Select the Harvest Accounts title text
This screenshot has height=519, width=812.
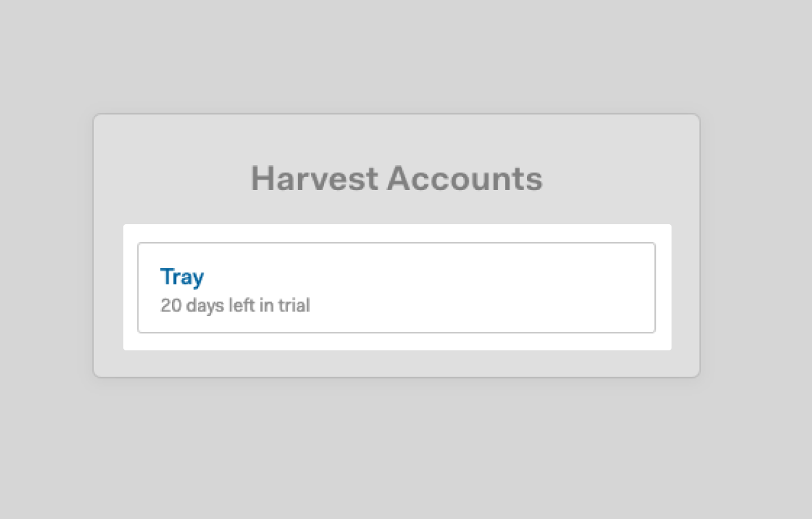396,178
